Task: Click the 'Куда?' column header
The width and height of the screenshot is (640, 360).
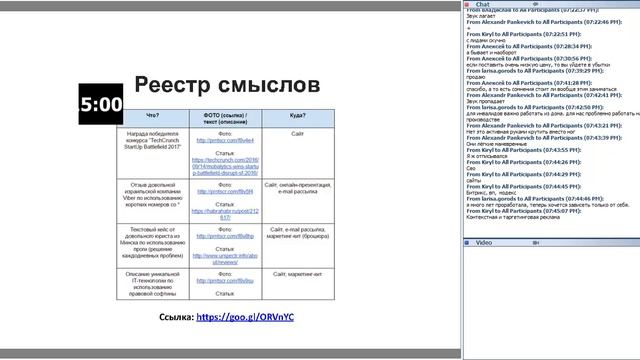Action: pyautogui.click(x=298, y=118)
